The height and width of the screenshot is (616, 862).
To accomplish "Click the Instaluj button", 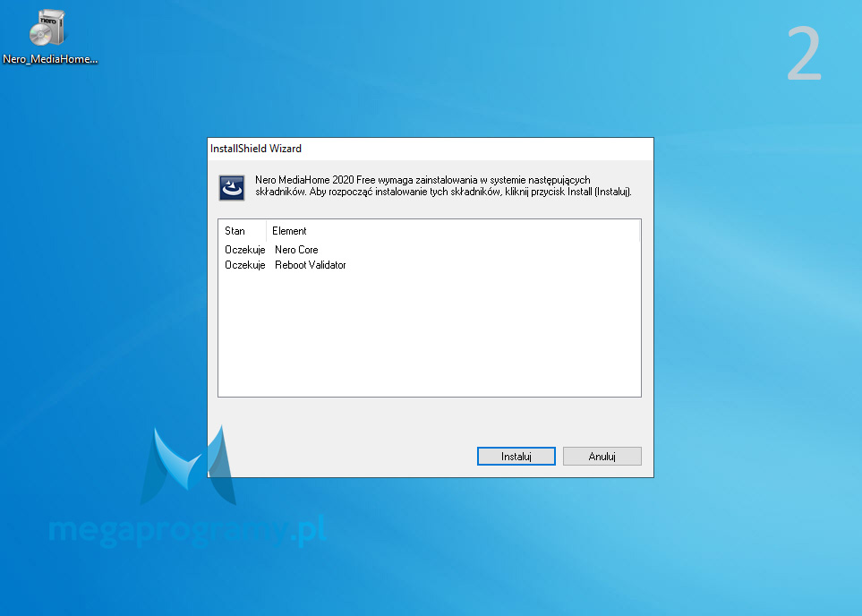I will (516, 456).
